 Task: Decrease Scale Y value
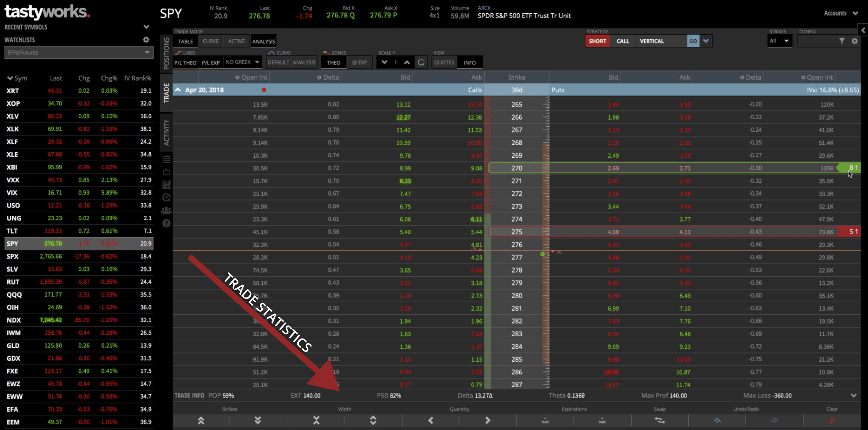point(384,62)
